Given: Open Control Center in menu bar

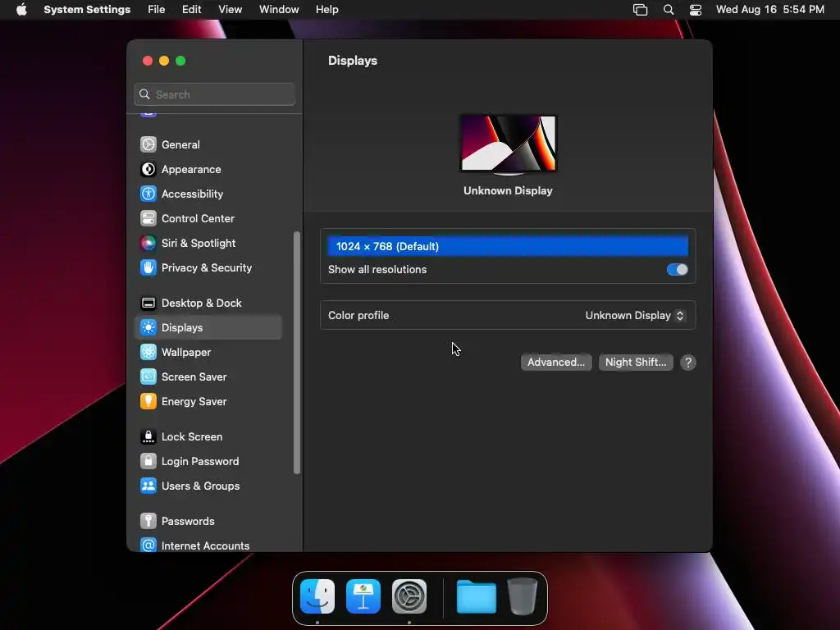Looking at the screenshot, I should [x=696, y=10].
